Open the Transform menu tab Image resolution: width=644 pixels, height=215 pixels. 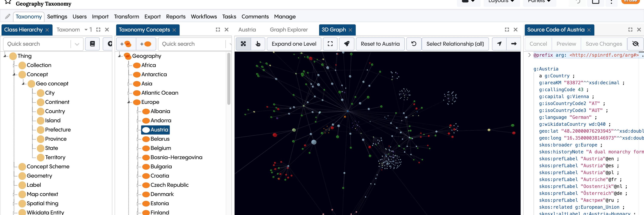point(126,17)
